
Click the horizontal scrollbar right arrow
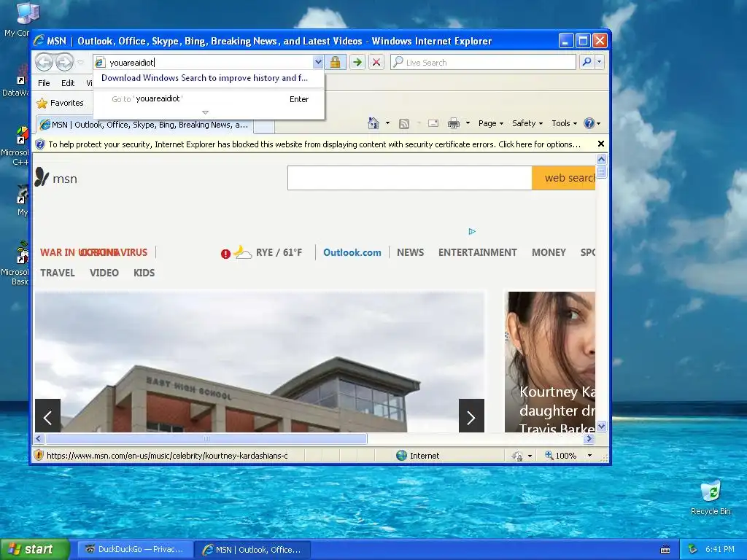(x=589, y=438)
